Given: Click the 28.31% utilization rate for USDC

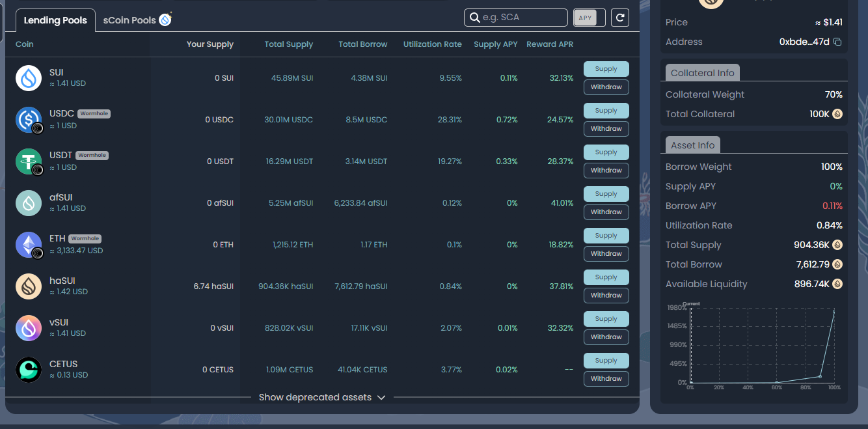Looking at the screenshot, I should tap(450, 120).
